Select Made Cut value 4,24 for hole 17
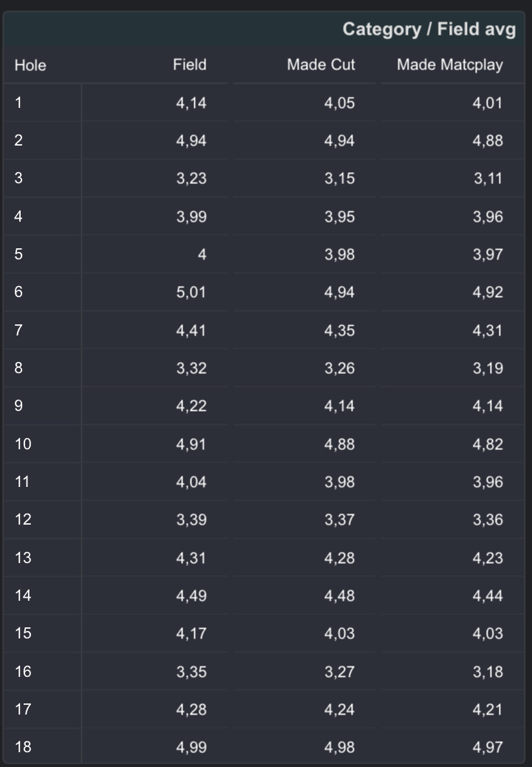This screenshot has height=767, width=532. [339, 709]
